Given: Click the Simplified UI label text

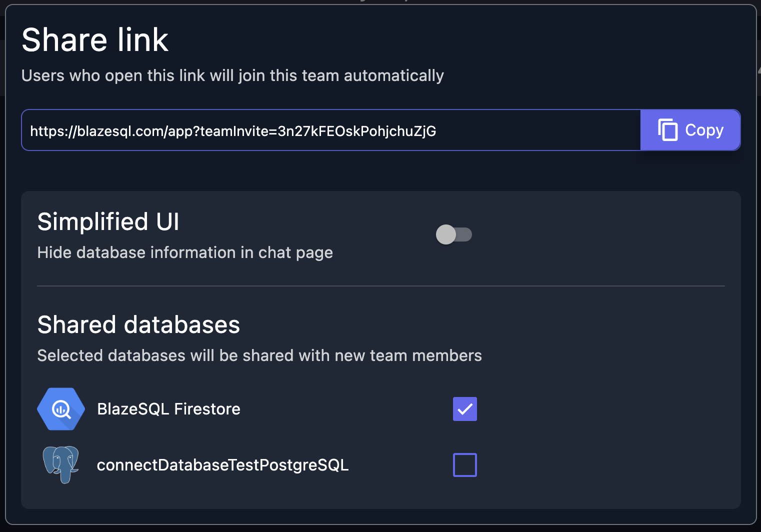Looking at the screenshot, I should pyautogui.click(x=108, y=221).
